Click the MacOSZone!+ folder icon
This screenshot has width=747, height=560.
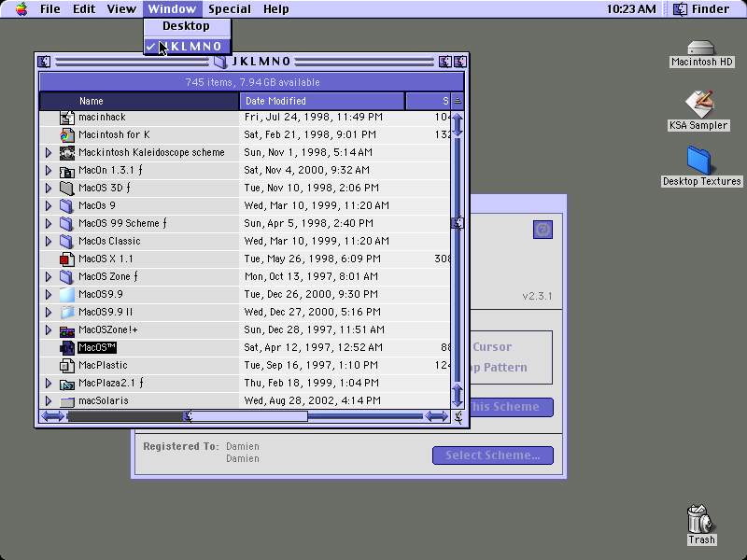point(66,330)
